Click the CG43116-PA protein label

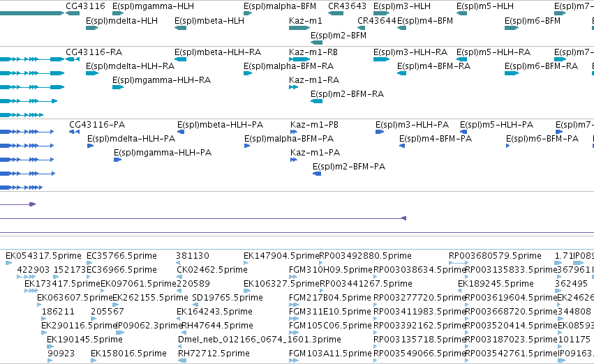97,125
